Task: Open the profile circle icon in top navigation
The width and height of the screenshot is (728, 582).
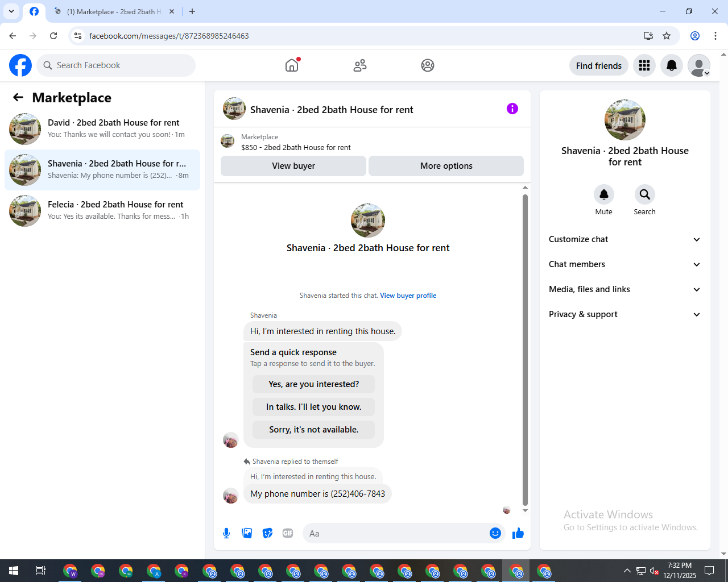Action: coord(428,65)
